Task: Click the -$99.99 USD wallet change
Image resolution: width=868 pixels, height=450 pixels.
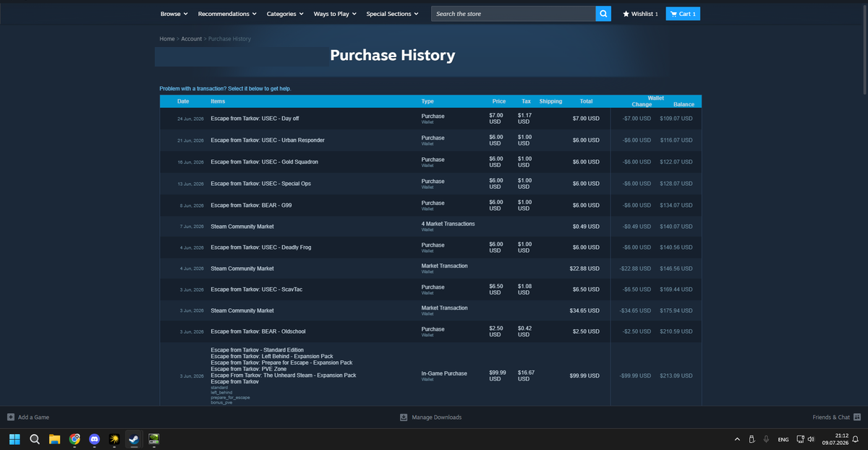Action: click(635, 376)
